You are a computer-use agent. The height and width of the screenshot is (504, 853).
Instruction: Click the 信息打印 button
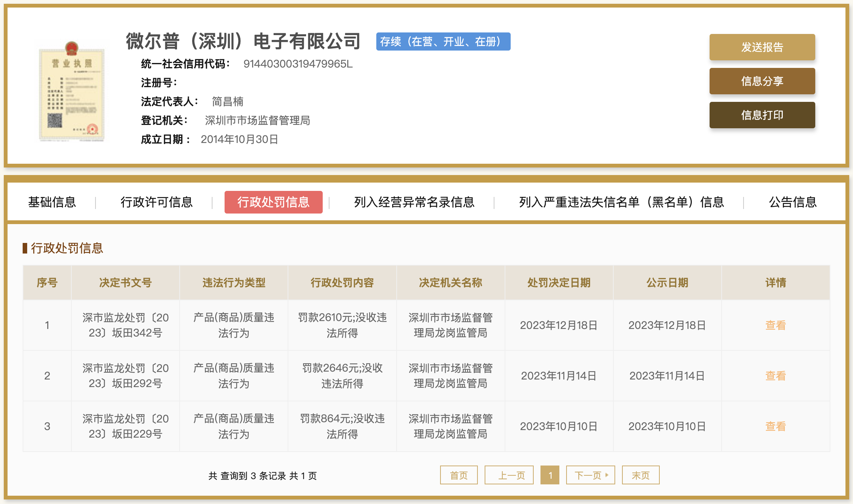(762, 115)
